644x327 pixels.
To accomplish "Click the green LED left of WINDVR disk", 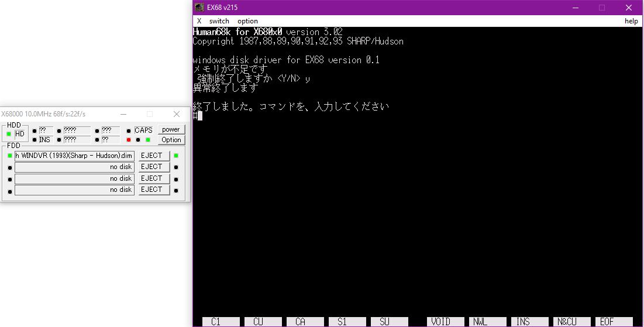I will pyautogui.click(x=10, y=156).
